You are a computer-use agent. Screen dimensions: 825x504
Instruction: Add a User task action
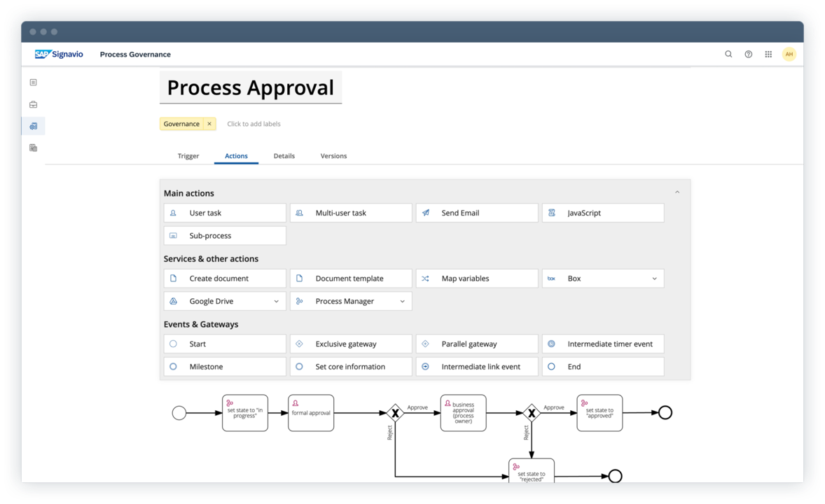(x=225, y=213)
